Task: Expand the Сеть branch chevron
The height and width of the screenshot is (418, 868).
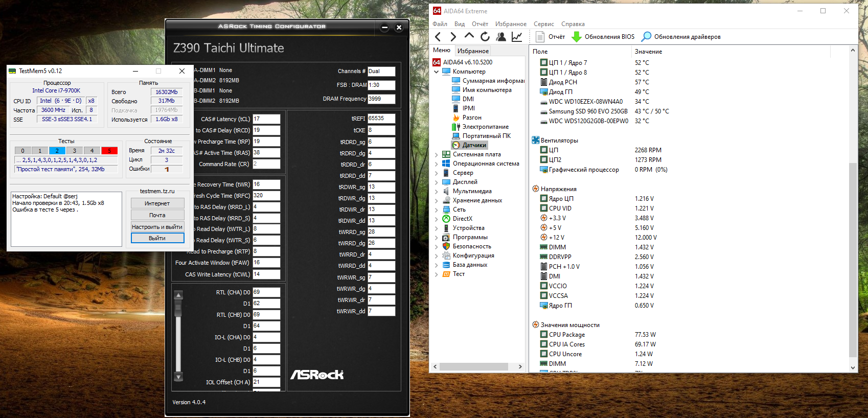Action: coord(436,210)
